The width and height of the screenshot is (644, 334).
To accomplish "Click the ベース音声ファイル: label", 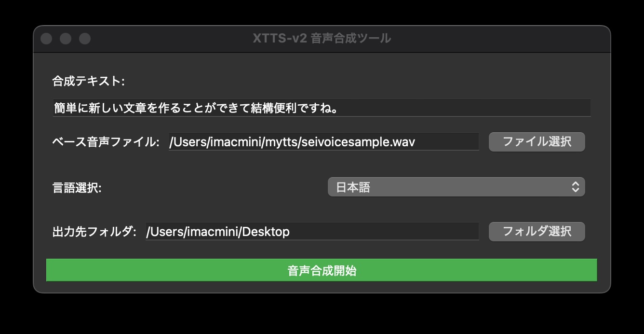I will click(105, 142).
